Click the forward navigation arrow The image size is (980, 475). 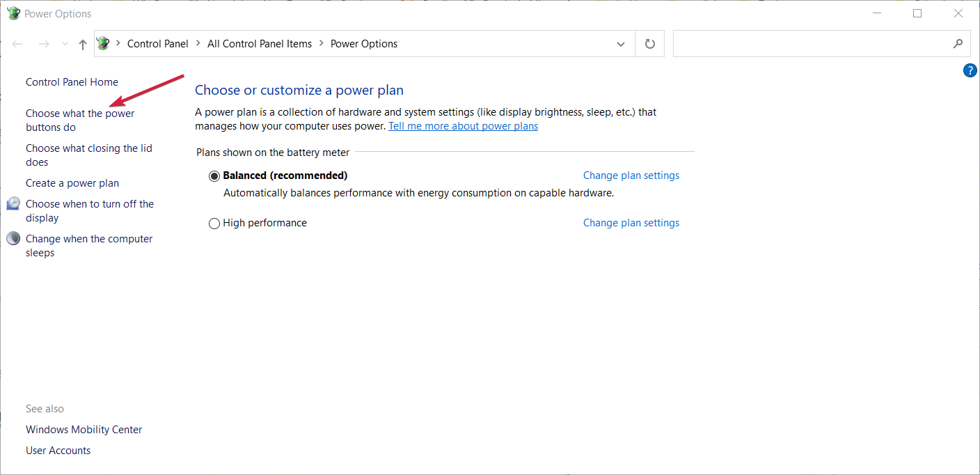(x=44, y=44)
